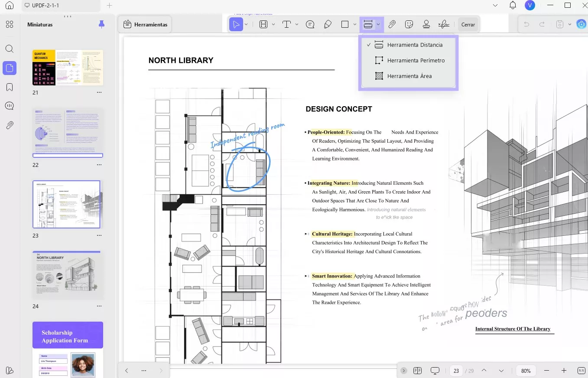Open the comments panel in left sidebar

pyautogui.click(x=10, y=106)
